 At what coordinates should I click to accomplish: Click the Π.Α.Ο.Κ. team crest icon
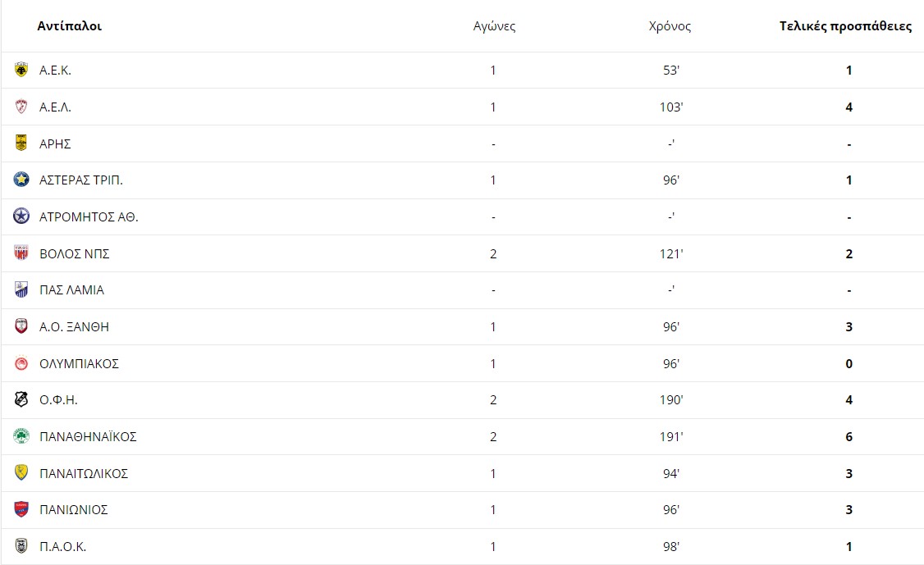click(21, 546)
